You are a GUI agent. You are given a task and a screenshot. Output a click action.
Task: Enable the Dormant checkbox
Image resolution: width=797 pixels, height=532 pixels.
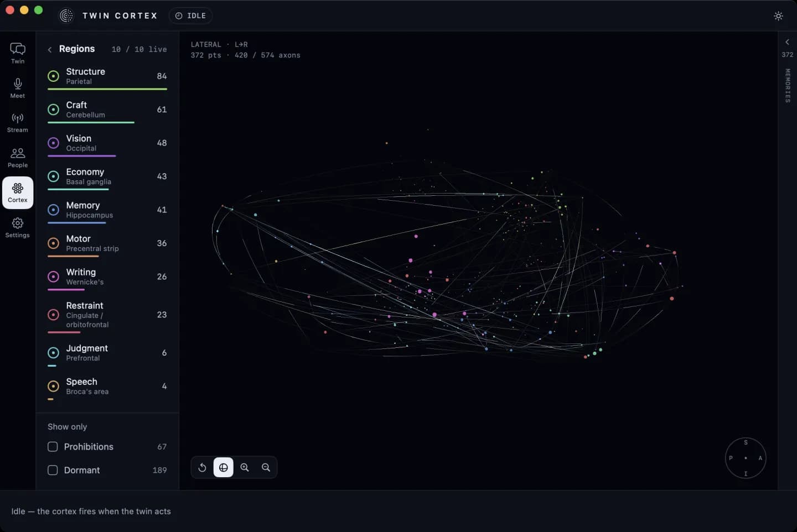[x=53, y=470]
